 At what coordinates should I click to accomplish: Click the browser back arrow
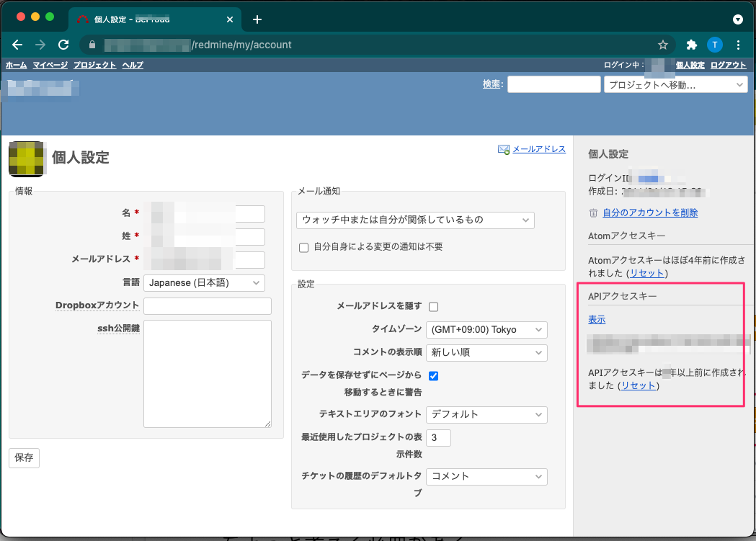click(17, 44)
